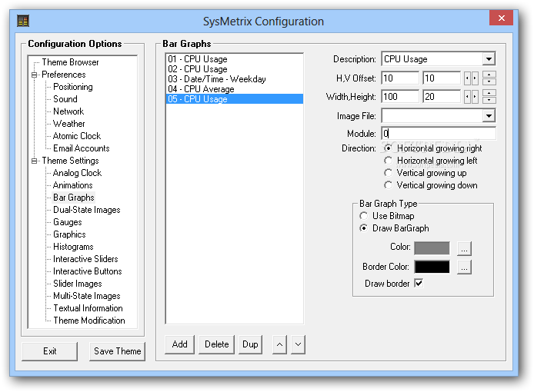
Task: Select 03 - Date/Time - Weekday entry
Action: pyautogui.click(x=235, y=79)
